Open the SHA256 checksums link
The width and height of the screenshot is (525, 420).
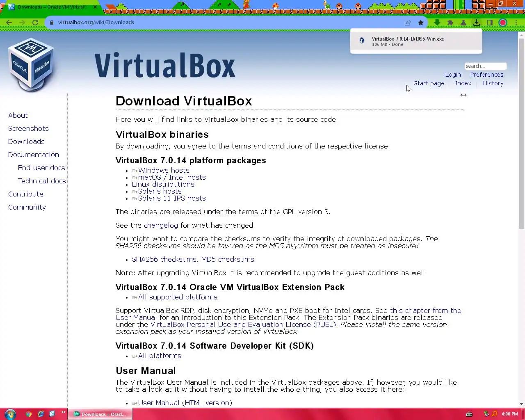pos(164,259)
